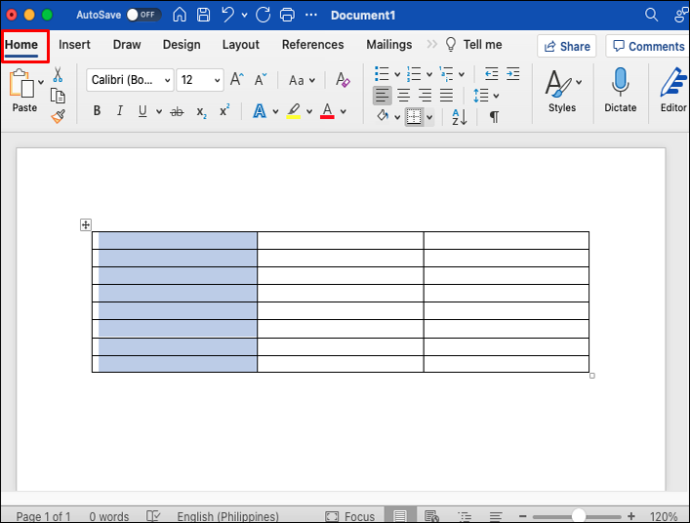
Task: Print the document via printer icon
Action: 287,15
